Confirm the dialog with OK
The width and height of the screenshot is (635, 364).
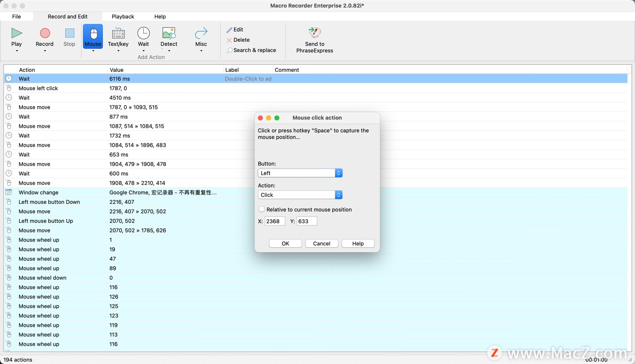(x=285, y=244)
